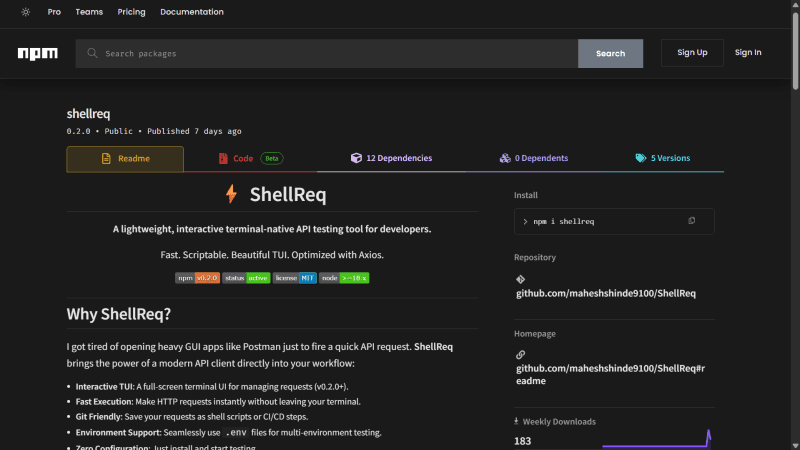Click the 'Why ShellReq?' heading
Viewport: 800px width, 450px height.
coord(118,314)
